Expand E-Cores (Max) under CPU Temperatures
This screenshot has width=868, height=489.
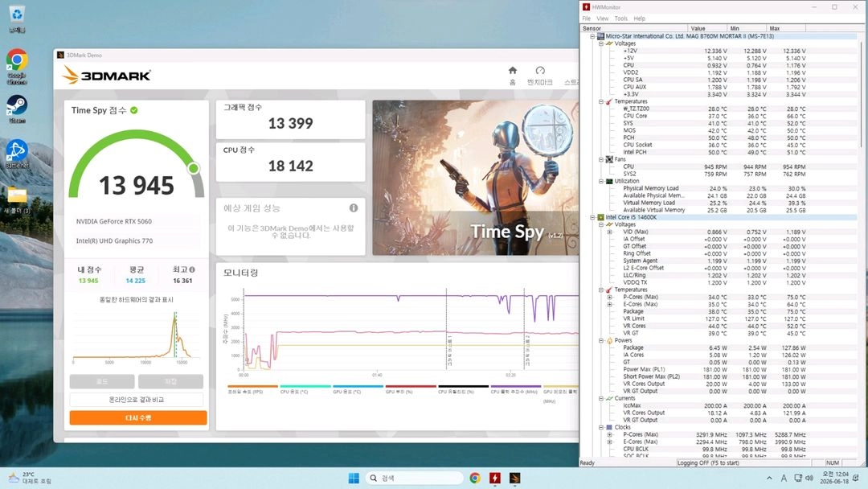click(x=610, y=305)
